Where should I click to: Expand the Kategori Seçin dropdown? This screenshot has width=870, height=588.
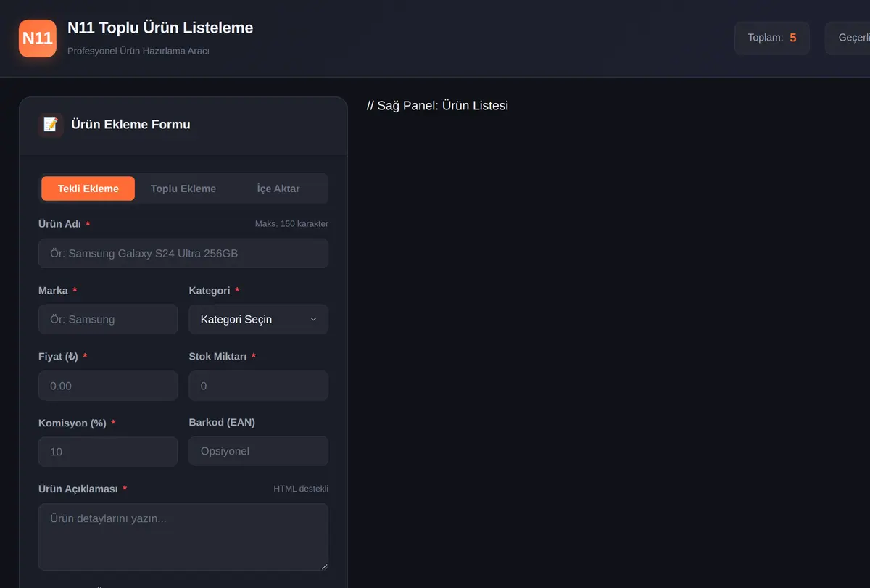click(x=259, y=319)
